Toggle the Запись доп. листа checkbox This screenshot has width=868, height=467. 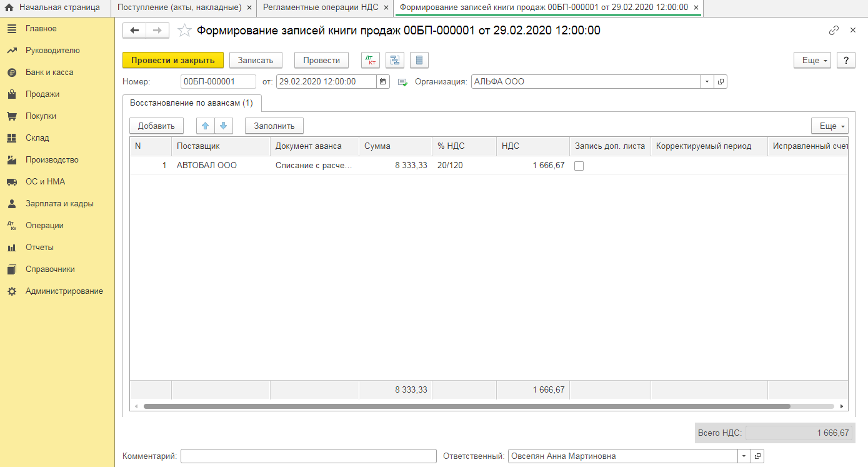pyautogui.click(x=579, y=166)
